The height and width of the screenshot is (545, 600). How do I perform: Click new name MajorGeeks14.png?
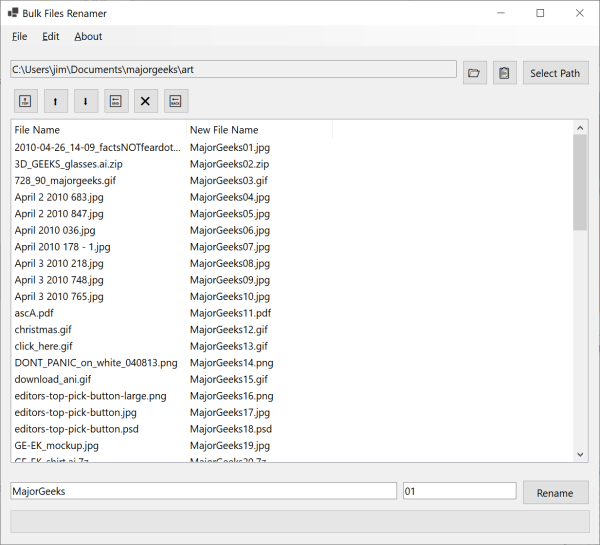[232, 363]
